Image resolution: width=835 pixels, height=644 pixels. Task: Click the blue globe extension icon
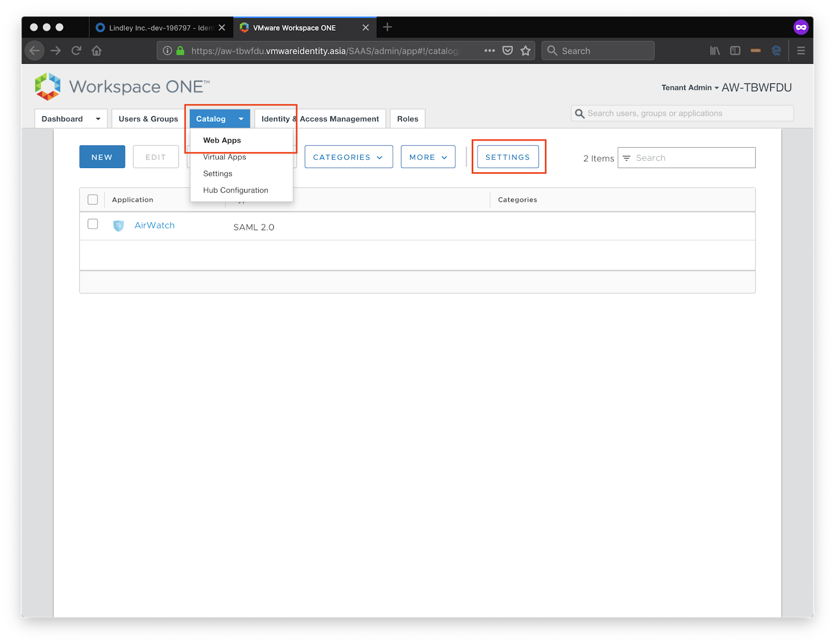[777, 51]
